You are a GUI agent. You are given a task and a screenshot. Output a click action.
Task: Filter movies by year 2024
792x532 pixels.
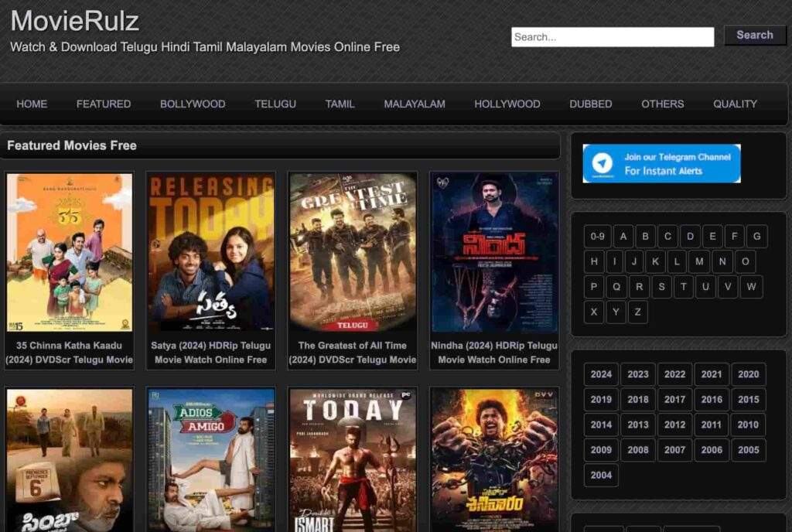click(x=601, y=374)
